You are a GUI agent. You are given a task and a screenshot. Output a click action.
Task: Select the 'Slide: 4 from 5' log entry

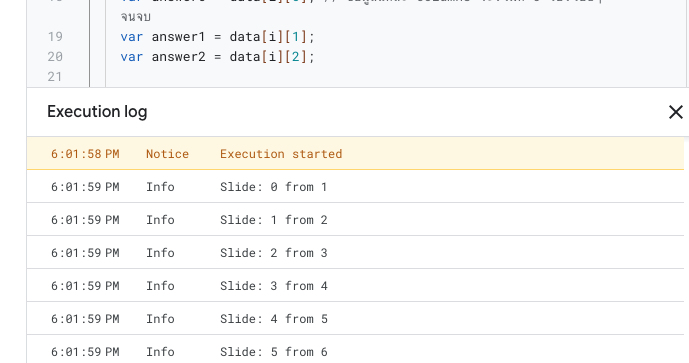pyautogui.click(x=355, y=318)
